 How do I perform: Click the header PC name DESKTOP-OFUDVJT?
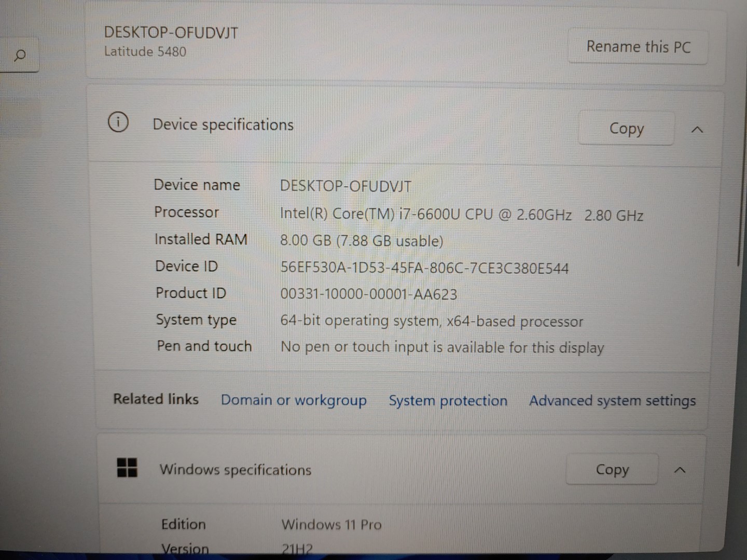pos(171,33)
